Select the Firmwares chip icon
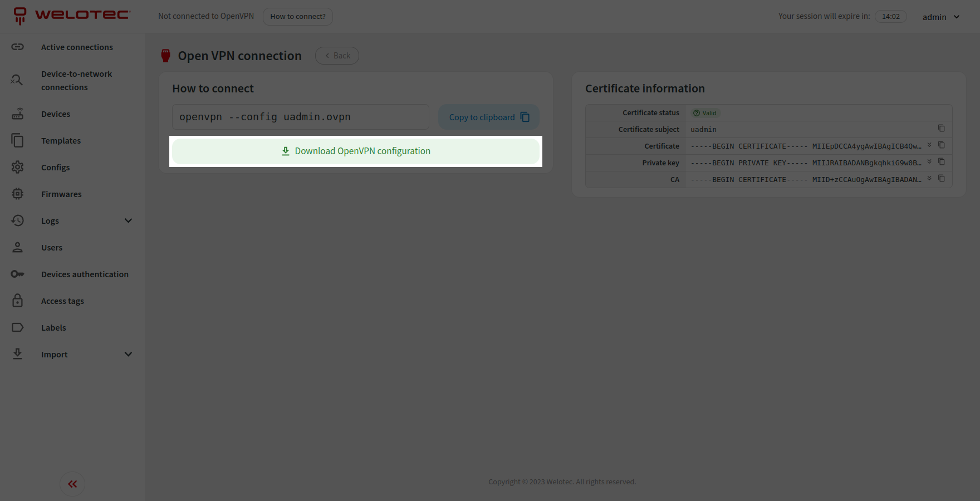Image resolution: width=980 pixels, height=501 pixels. tap(17, 194)
